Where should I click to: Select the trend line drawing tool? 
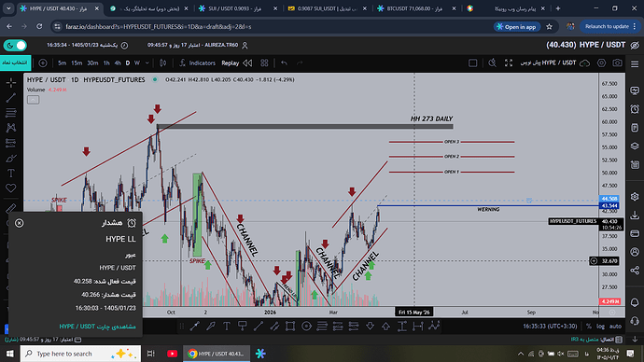coord(11,97)
